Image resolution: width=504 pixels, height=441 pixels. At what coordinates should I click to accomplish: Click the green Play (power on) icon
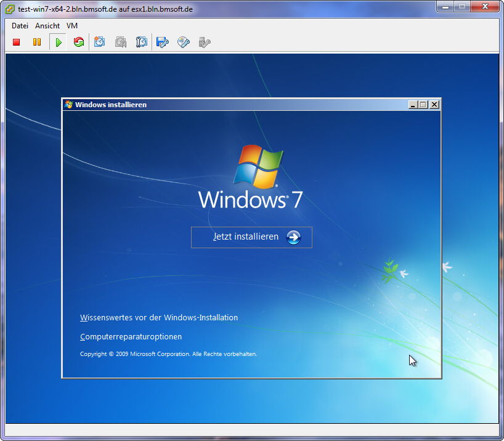(58, 42)
